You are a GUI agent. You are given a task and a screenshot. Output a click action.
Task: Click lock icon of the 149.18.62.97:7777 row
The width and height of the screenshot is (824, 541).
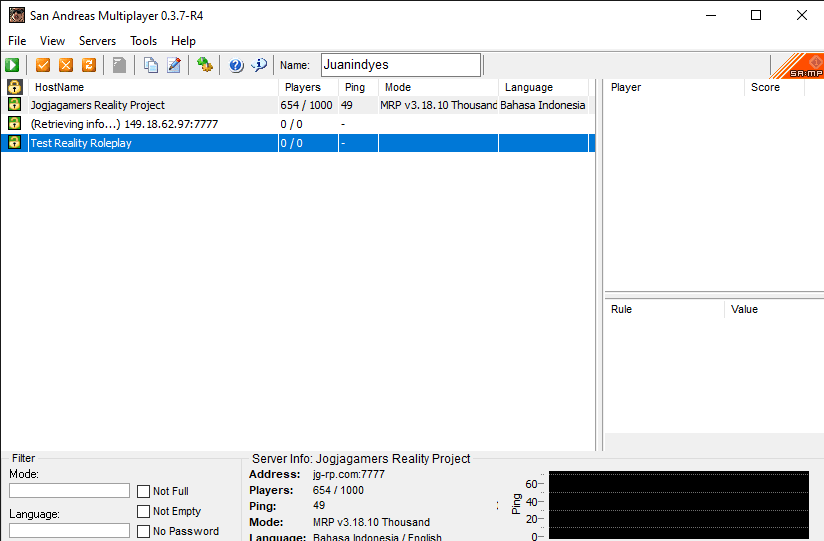click(x=14, y=124)
